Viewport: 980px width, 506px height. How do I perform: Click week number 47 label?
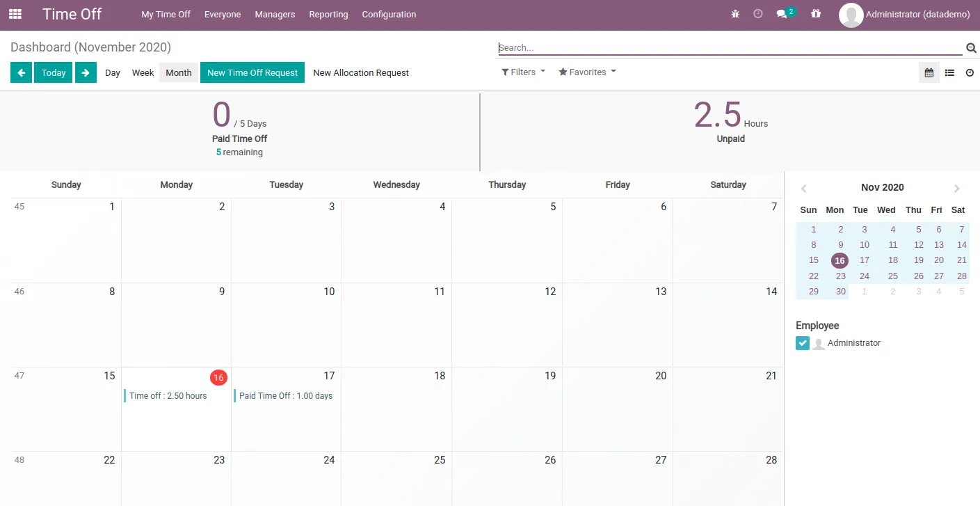tap(19, 376)
